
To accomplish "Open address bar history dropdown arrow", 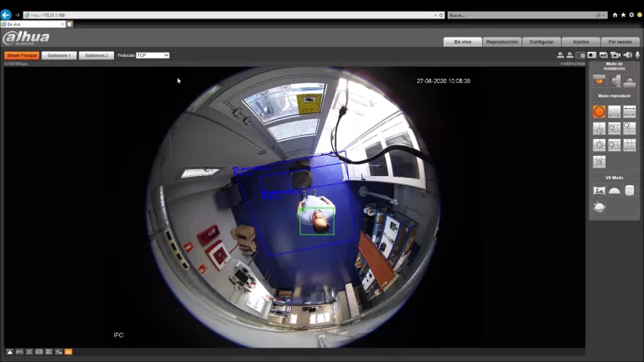I will point(435,15).
